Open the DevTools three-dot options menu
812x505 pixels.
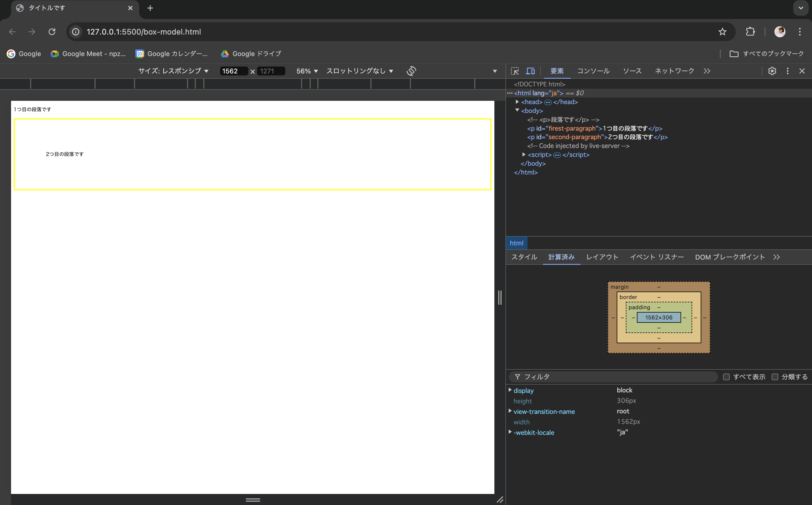787,71
